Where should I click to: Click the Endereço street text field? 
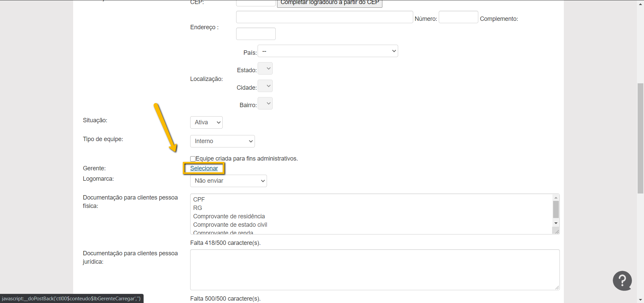click(x=324, y=17)
